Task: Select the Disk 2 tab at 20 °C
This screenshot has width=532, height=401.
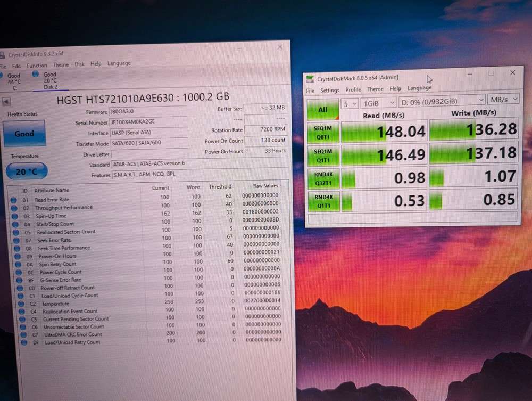Action: coord(49,81)
